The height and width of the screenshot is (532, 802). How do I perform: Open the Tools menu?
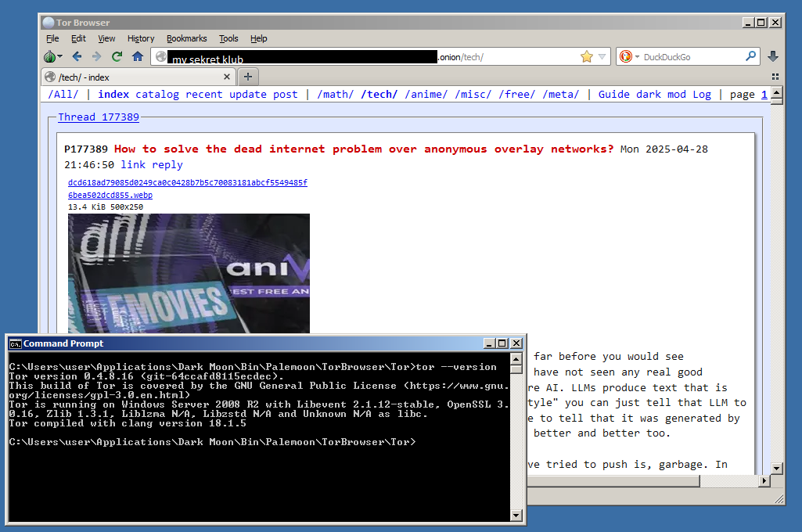228,38
